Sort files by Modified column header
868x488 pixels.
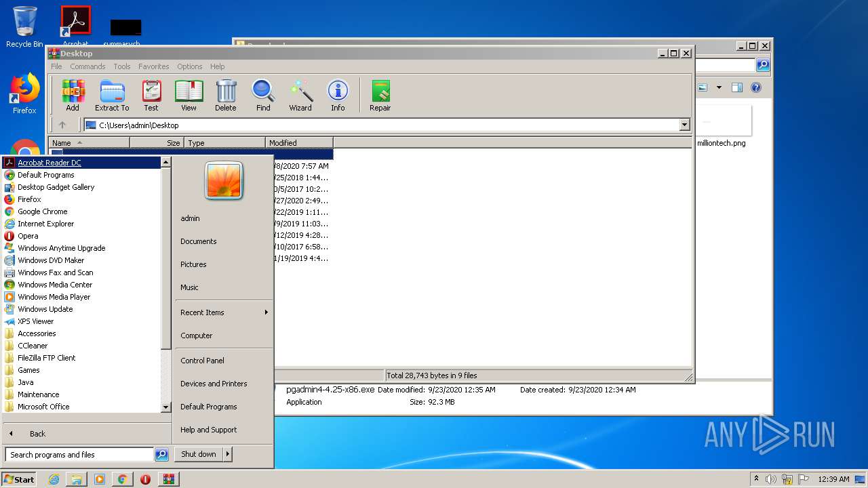299,143
